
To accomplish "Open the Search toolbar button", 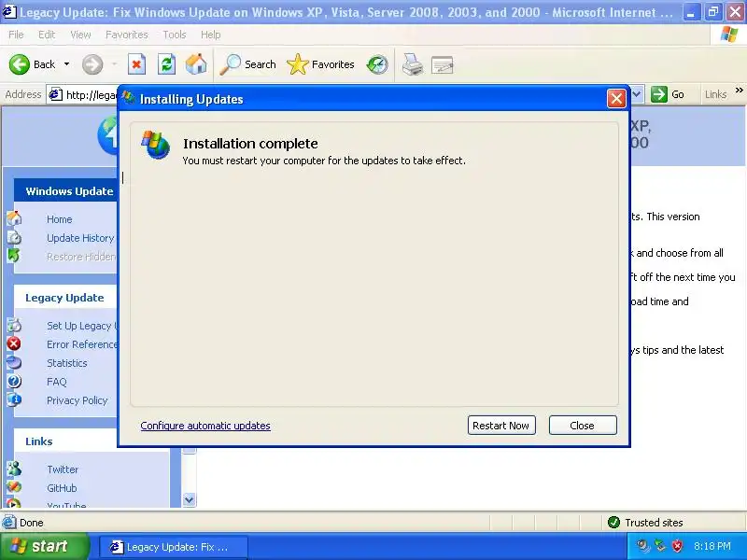I will 247,64.
